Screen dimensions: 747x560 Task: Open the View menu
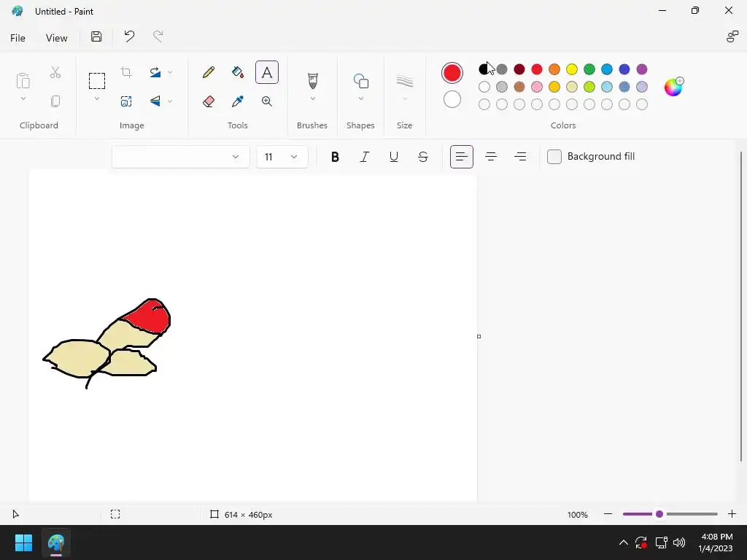(56, 38)
